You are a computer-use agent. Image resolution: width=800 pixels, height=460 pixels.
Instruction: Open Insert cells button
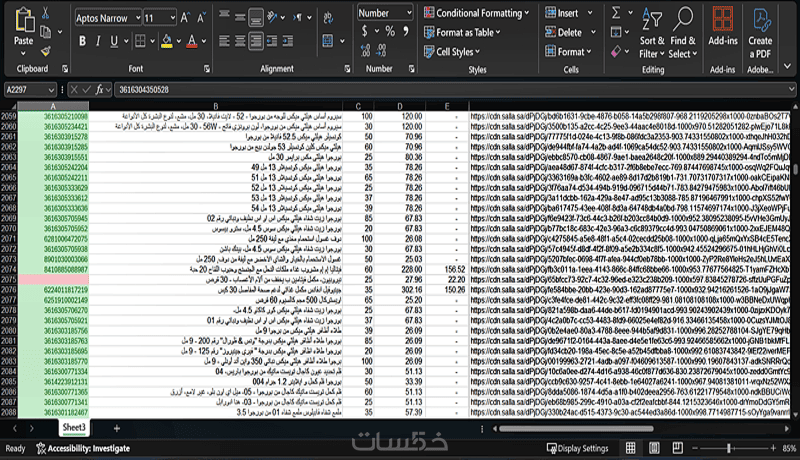tap(561, 13)
